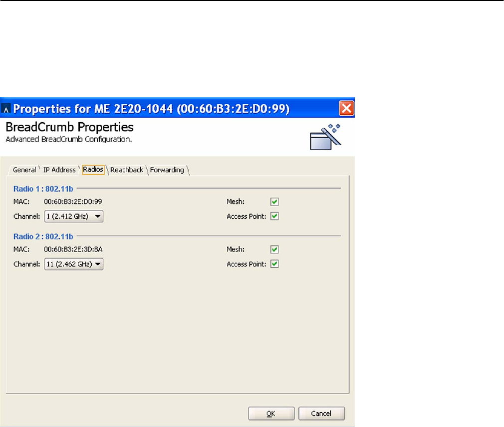Toggle the Radio 1 Mesh checkbox

click(x=274, y=202)
